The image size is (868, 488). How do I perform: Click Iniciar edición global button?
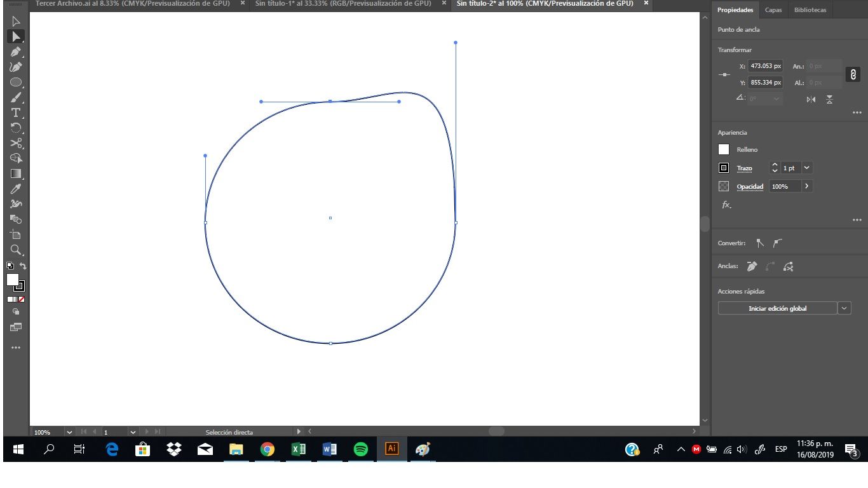pos(778,308)
